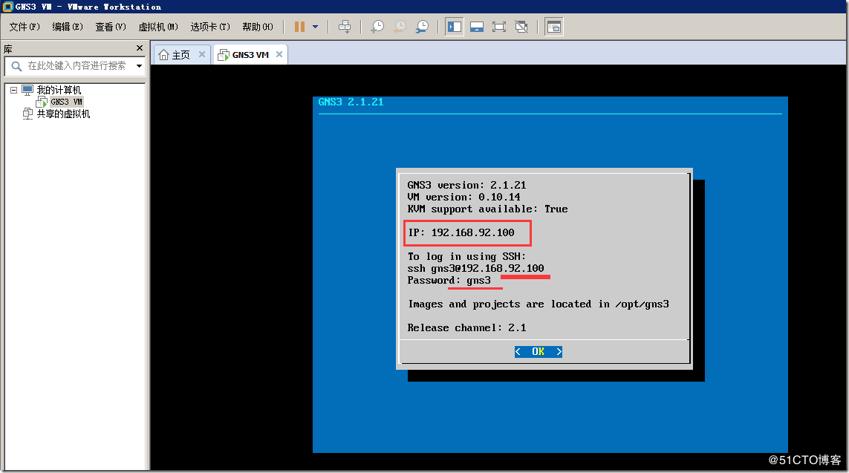Viewport: 849px width, 473px height.
Task: Enter full screen mode icon
Action: [x=499, y=27]
